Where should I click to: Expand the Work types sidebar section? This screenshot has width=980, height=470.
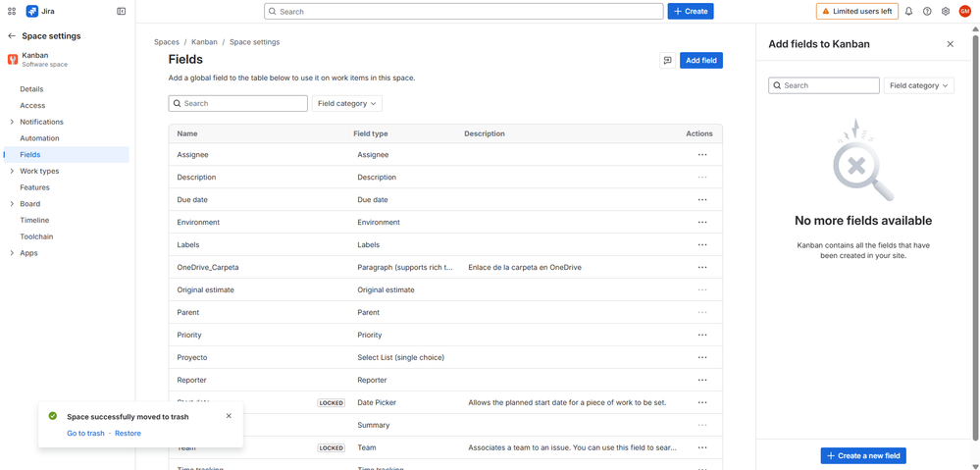click(12, 172)
